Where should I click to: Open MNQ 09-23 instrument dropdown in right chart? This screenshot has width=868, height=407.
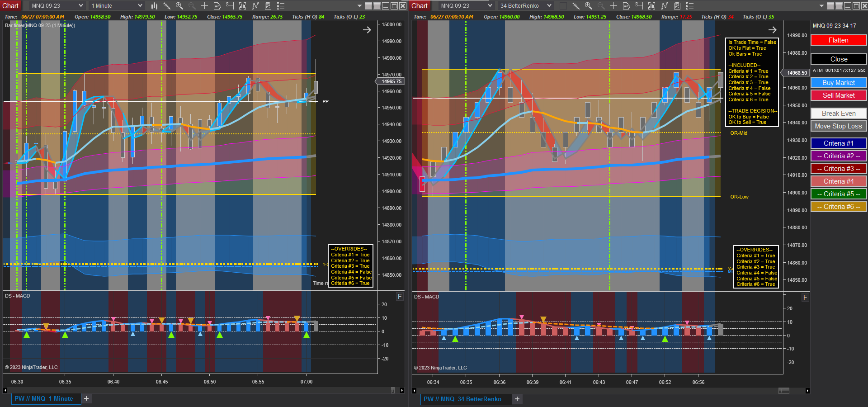[466, 6]
